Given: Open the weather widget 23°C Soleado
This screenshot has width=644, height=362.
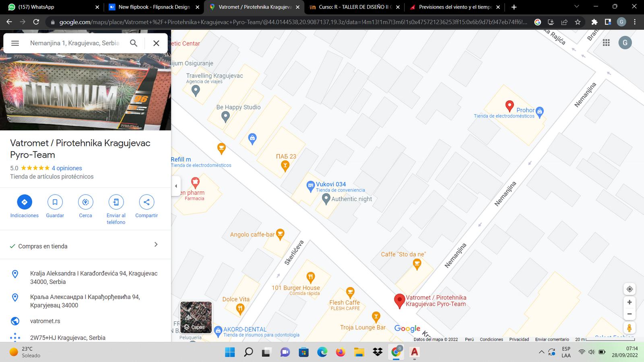Looking at the screenshot, I should point(25,352).
